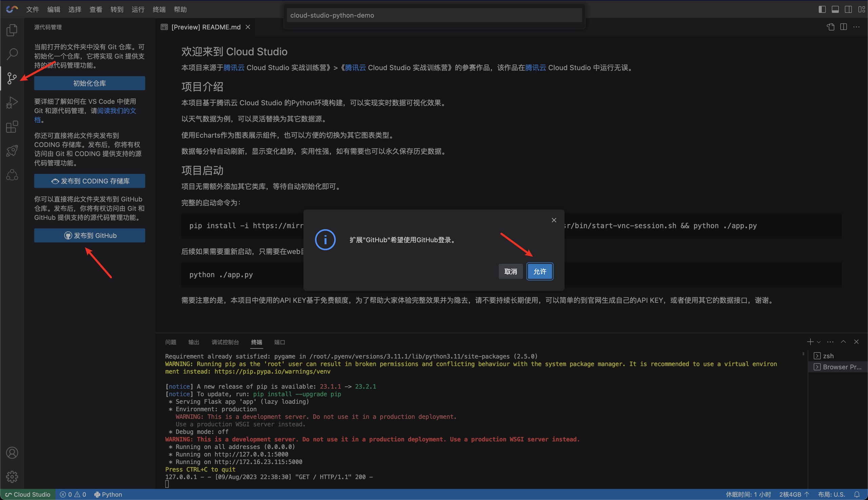This screenshot has width=868, height=500.
Task: Click the first 腾讯云 link in README
Action: (x=234, y=68)
